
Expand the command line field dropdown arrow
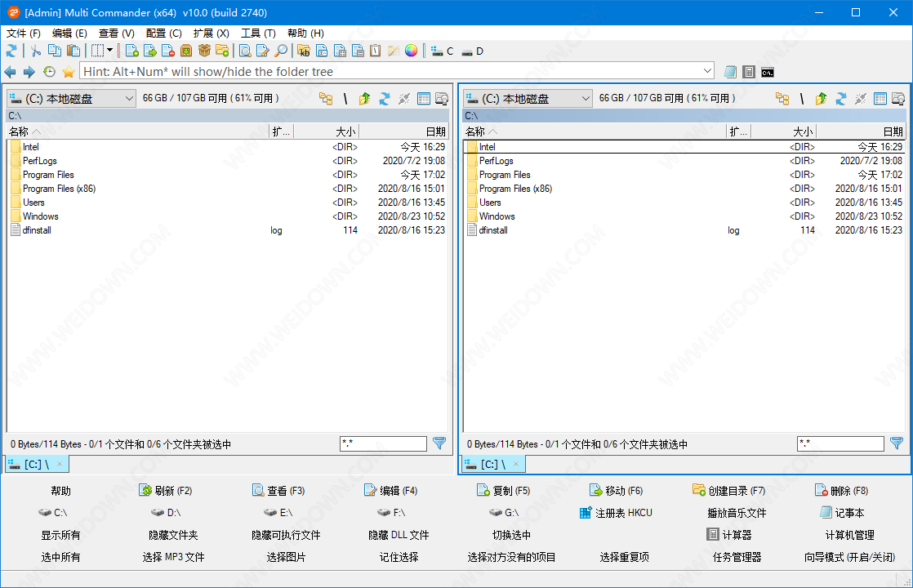[x=707, y=72]
